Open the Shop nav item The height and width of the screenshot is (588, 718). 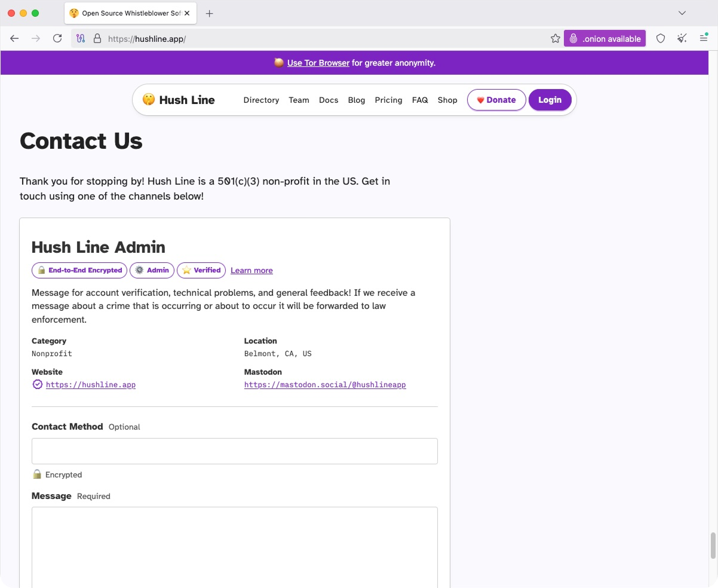tap(447, 100)
